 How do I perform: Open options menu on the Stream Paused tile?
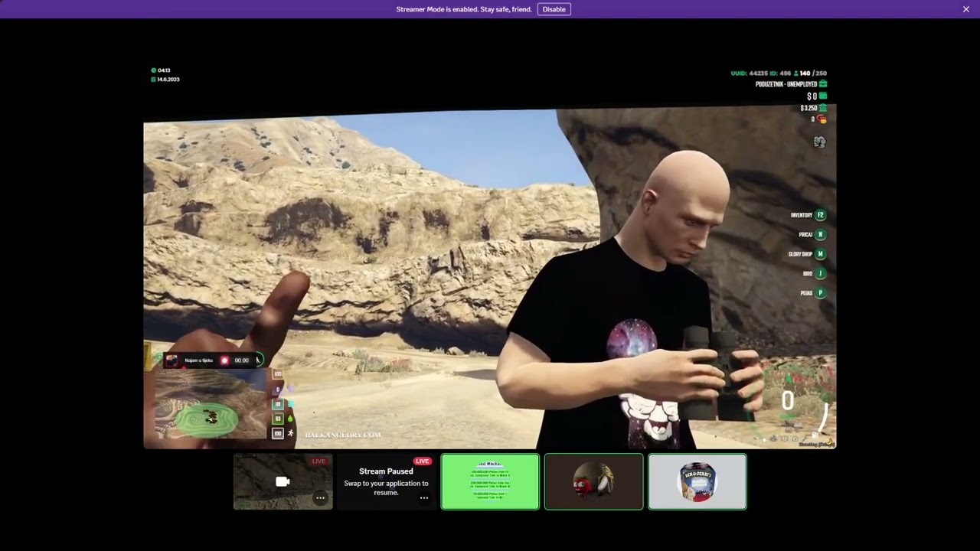[x=423, y=498]
